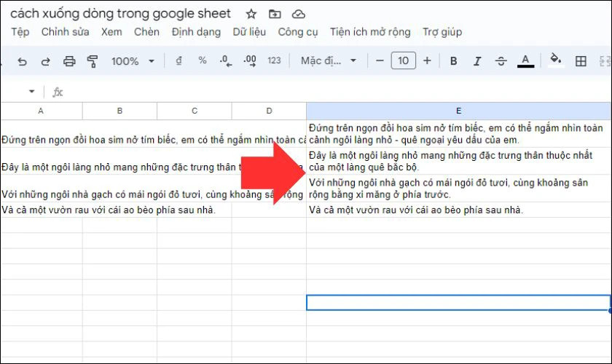Open the name box dropdown arrow

coord(31,92)
